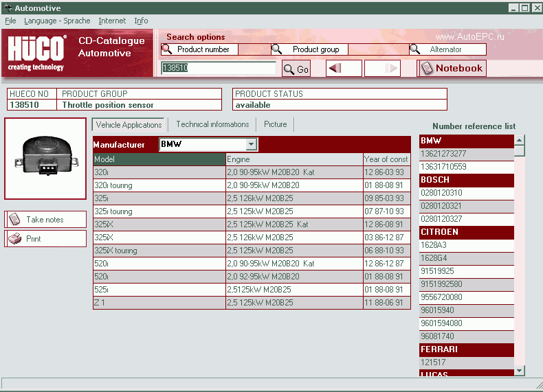The height and width of the screenshot is (392, 543).
Task: Click the throttle position sensor thumbnail
Action: click(x=45, y=159)
